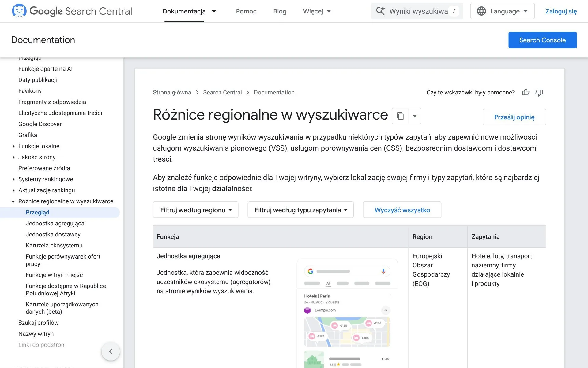Screen dimensions: 588x368
Task: Click Prześlij opinię button
Action: pos(514,117)
